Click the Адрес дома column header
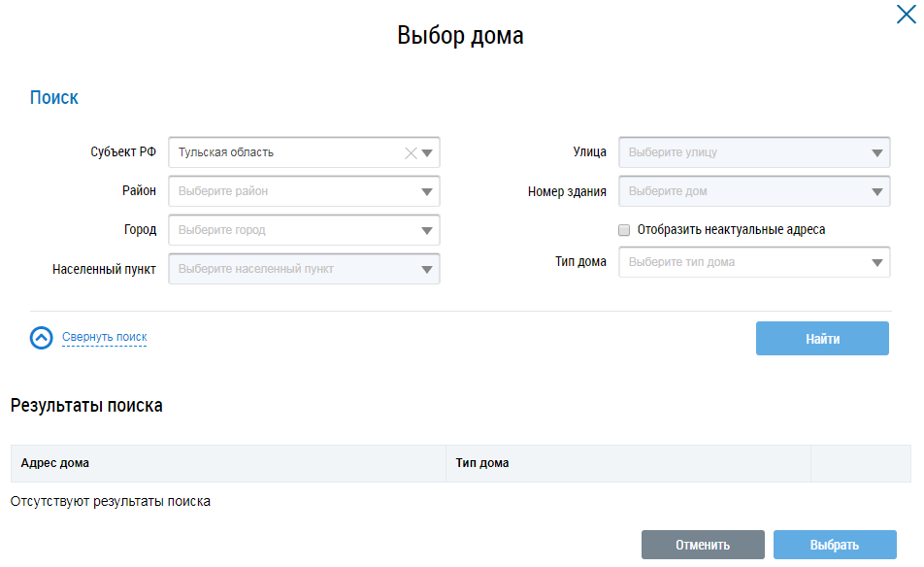 [x=55, y=463]
